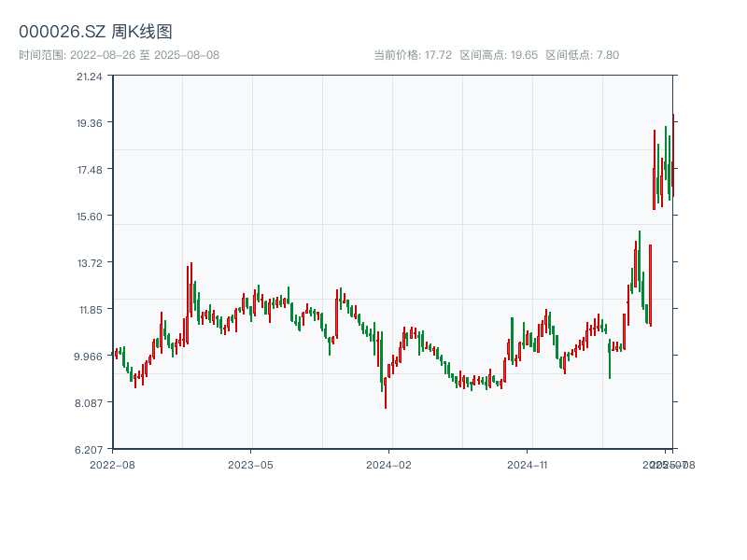This screenshot has width=747, height=560.
Task: Click the y-axis label 9.966
Action: coord(88,357)
